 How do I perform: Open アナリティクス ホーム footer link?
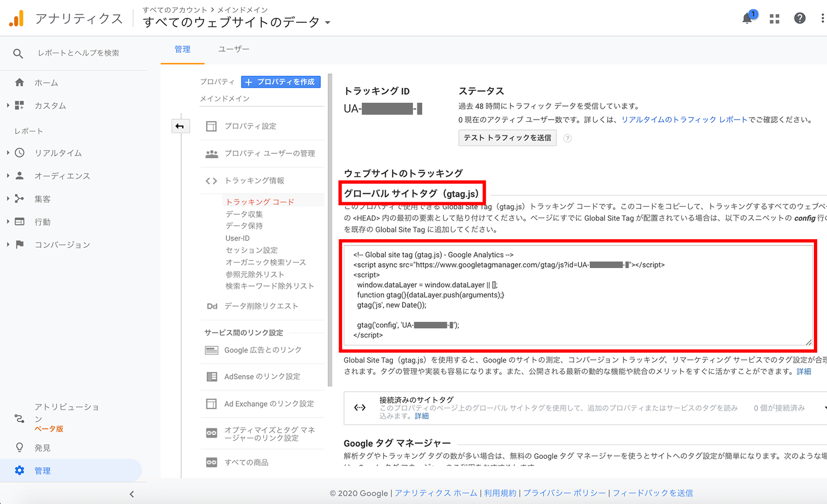436,493
